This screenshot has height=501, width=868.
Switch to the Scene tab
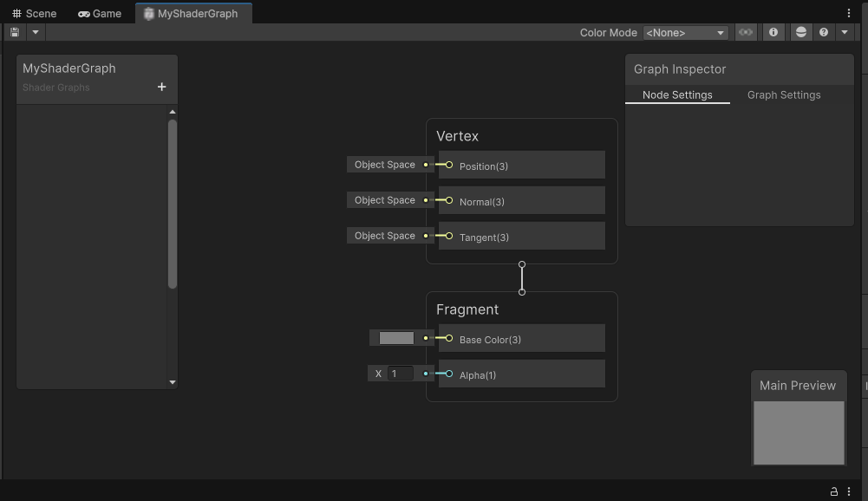[35, 13]
